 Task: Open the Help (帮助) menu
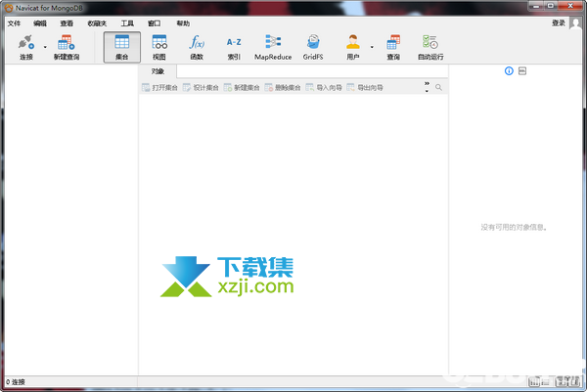click(x=183, y=23)
